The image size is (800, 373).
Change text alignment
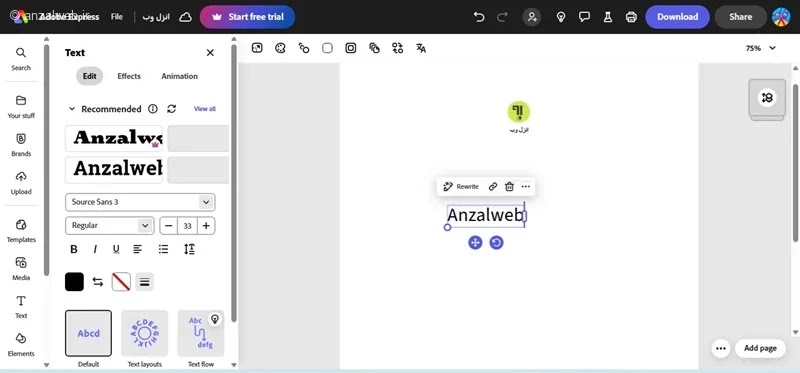138,249
